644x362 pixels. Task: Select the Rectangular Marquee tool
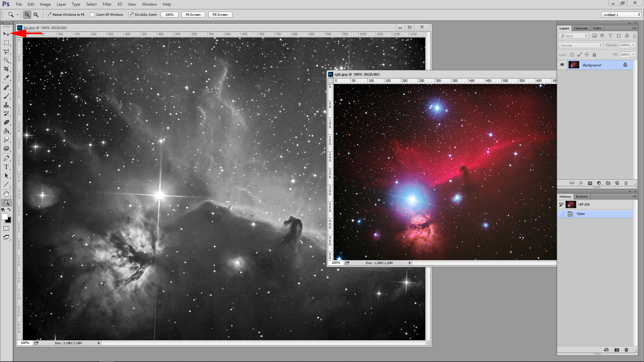(6, 43)
